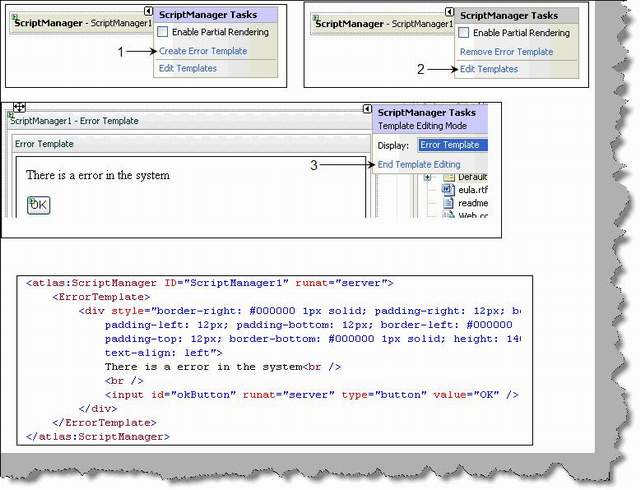Click the eula.rtf file icon
Image resolution: width=640 pixels, height=490 pixels.
(448, 189)
